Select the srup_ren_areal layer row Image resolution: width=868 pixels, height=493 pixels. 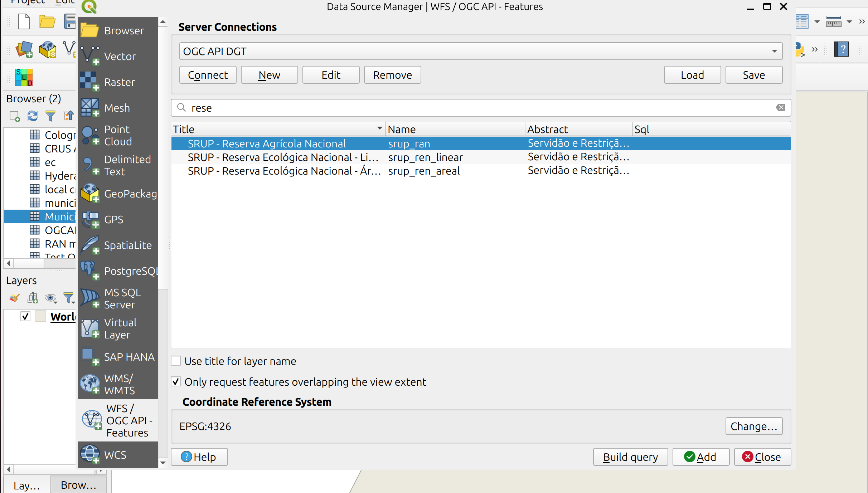click(x=424, y=171)
